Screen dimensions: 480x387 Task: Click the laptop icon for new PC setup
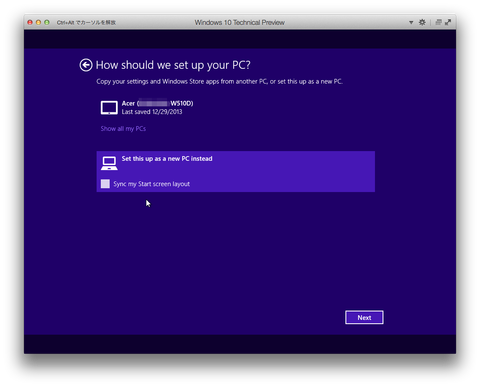109,163
